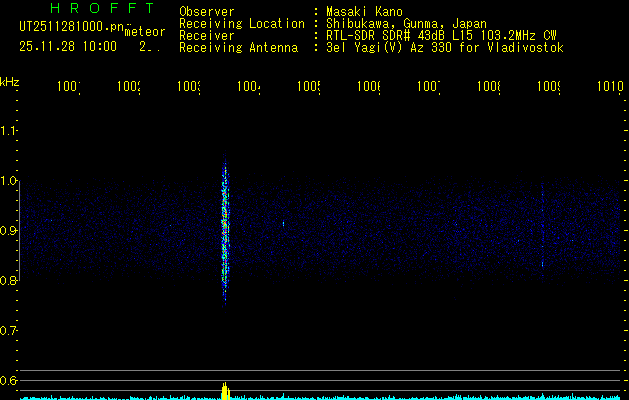Click the 1.1 tick on the frequency axis

click(9, 131)
